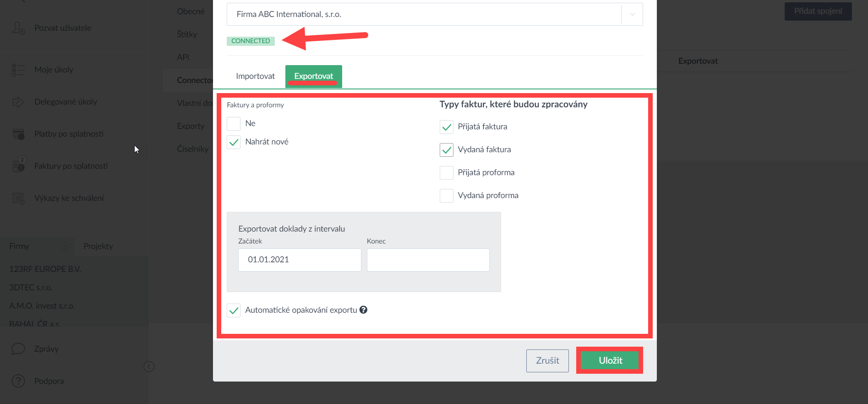This screenshot has height=404, width=868.
Task: Open Výkazy ke schválení icon
Action: pyautogui.click(x=18, y=198)
